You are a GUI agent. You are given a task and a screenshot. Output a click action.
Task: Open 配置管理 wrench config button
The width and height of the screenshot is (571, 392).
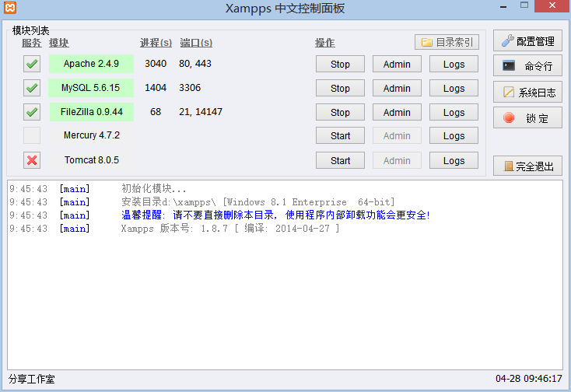click(527, 41)
